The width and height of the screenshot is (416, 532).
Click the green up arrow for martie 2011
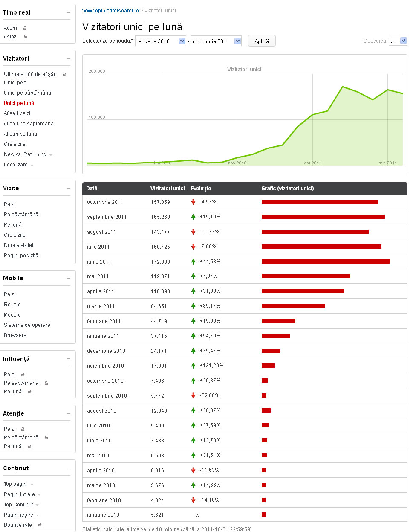pyautogui.click(x=193, y=306)
